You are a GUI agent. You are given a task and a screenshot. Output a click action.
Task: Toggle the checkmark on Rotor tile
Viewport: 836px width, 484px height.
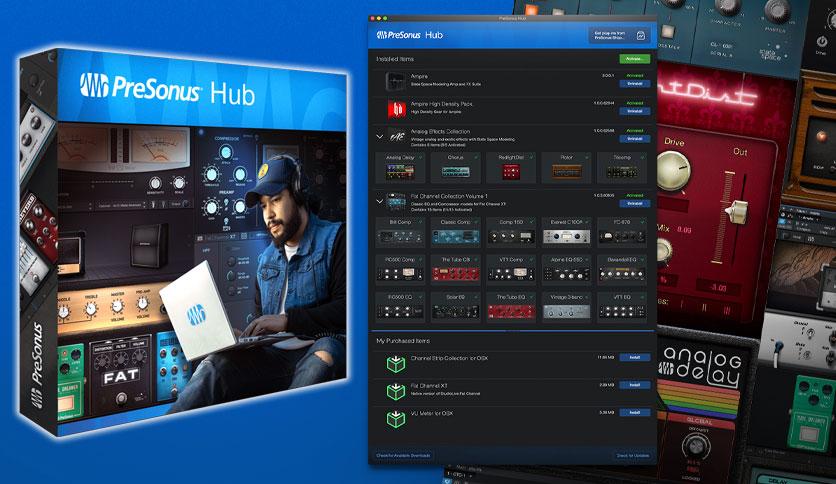(587, 157)
